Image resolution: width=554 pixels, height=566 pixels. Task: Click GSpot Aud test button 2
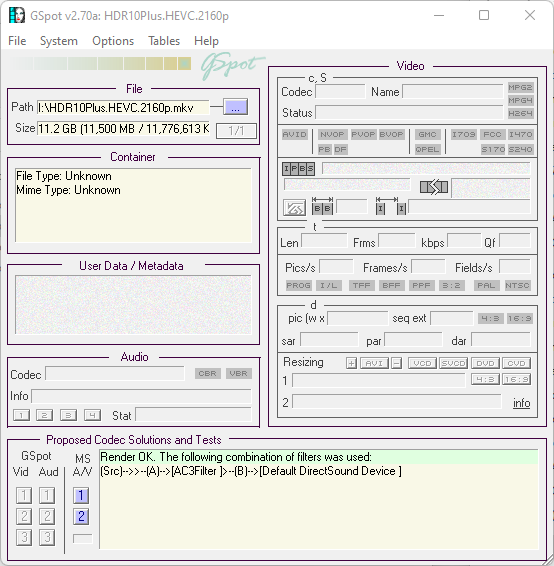click(47, 516)
